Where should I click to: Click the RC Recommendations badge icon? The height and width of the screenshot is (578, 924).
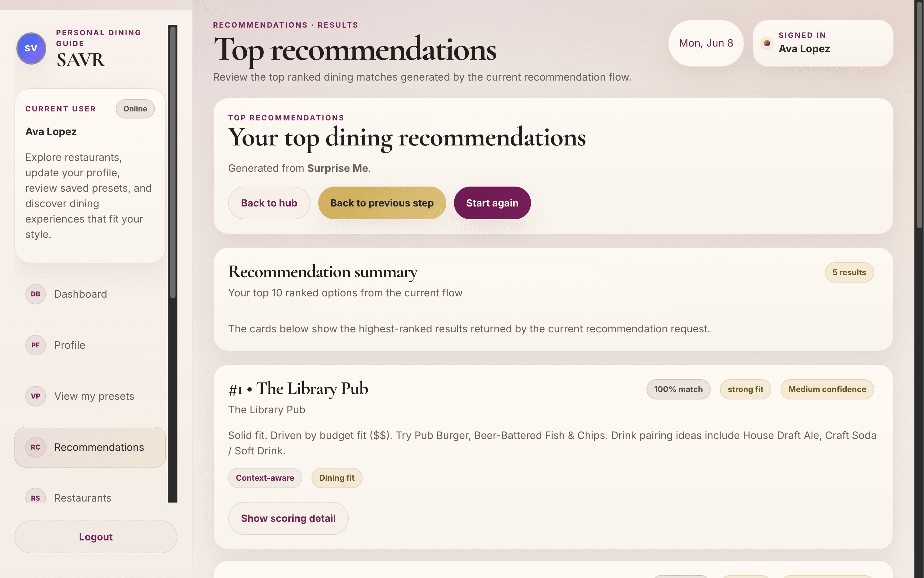(x=36, y=447)
